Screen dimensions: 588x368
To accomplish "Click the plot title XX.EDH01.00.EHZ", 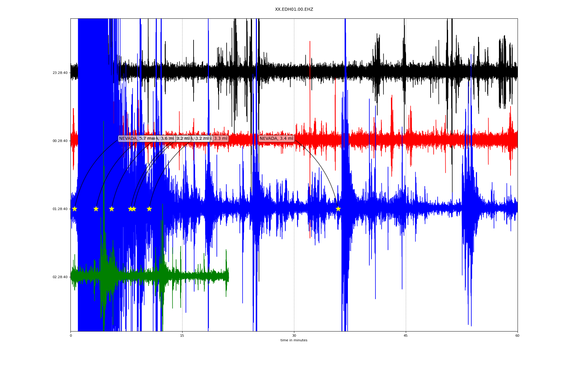I will pyautogui.click(x=294, y=10).
